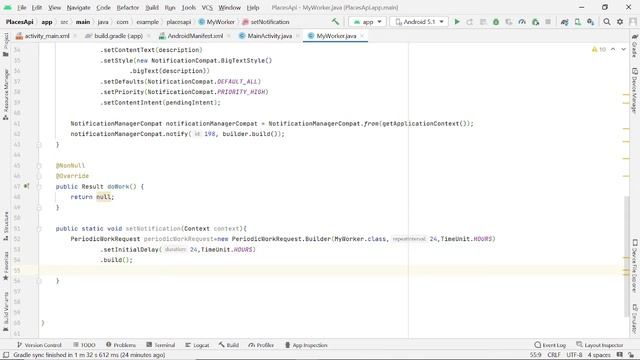The width and height of the screenshot is (640, 360).
Task: Open the Tools menu
Action: coord(188,7)
